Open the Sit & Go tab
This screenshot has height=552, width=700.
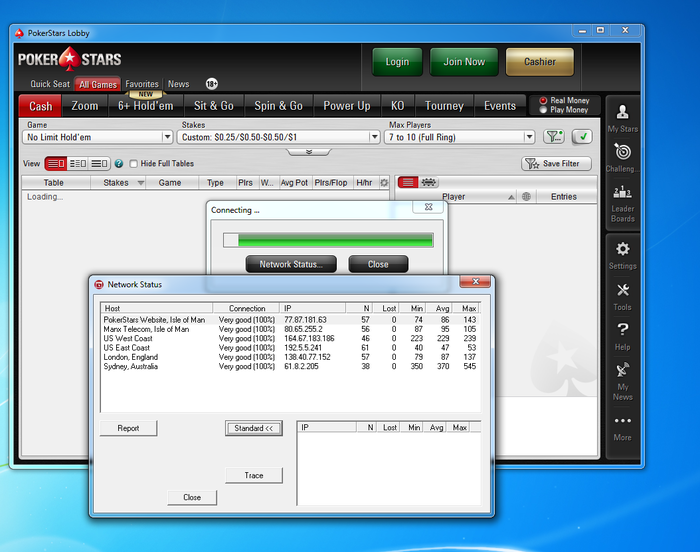214,106
